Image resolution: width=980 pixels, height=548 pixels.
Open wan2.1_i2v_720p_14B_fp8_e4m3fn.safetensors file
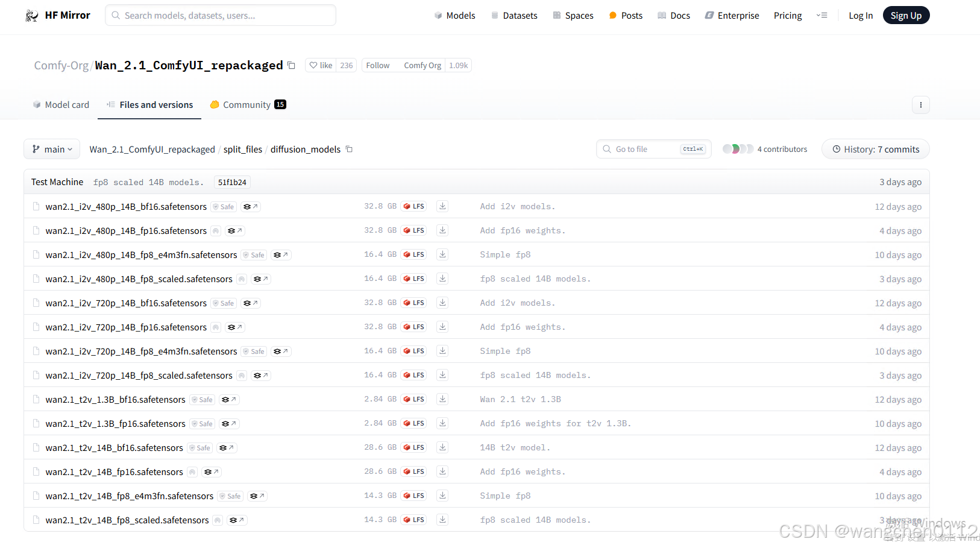click(141, 351)
